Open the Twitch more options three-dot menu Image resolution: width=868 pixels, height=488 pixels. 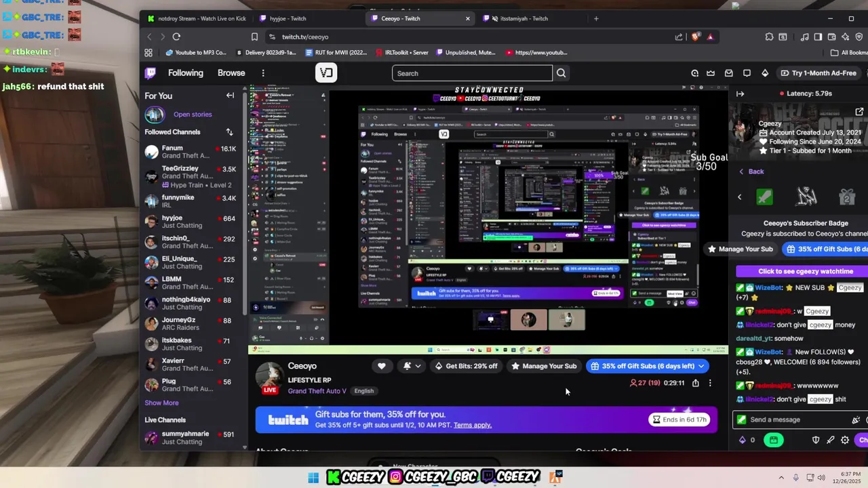point(263,73)
